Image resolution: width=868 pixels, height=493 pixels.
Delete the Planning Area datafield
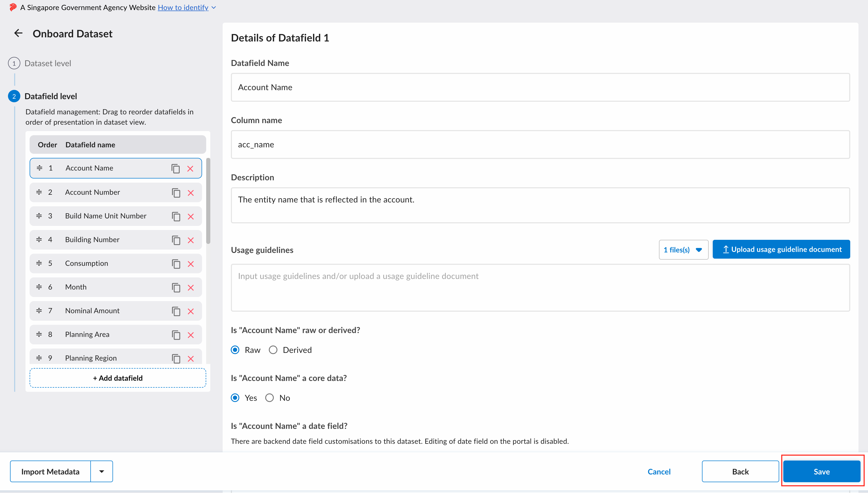[x=190, y=335]
